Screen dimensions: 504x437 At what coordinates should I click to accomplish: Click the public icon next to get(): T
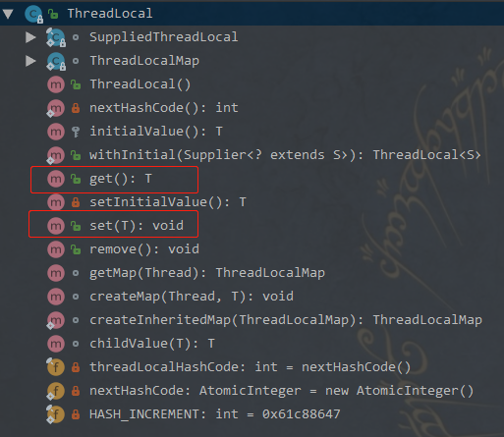click(x=76, y=179)
